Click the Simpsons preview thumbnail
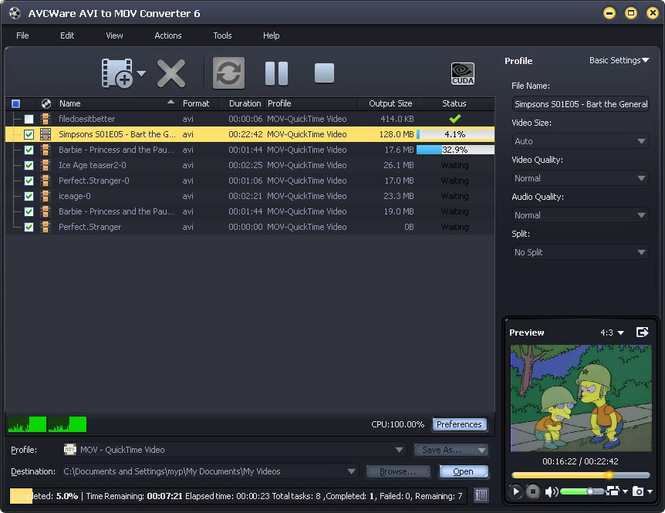The height and width of the screenshot is (513, 665). pos(581,398)
